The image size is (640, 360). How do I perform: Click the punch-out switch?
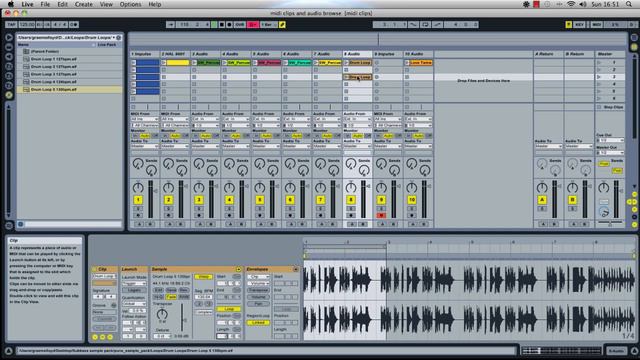click(x=437, y=24)
